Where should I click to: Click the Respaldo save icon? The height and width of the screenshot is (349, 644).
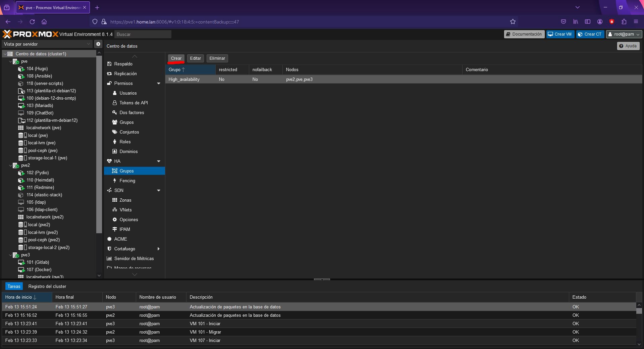[109, 64]
